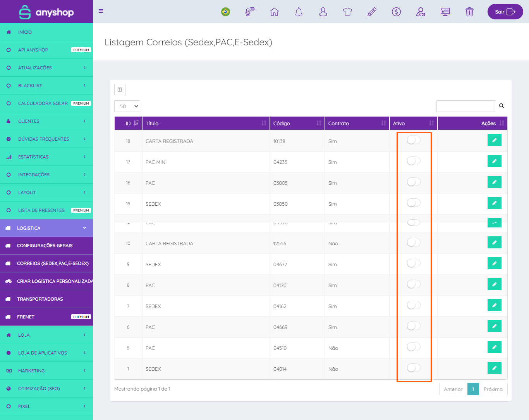
Task: Click the search magnifier icon above table
Action: pyautogui.click(x=502, y=106)
